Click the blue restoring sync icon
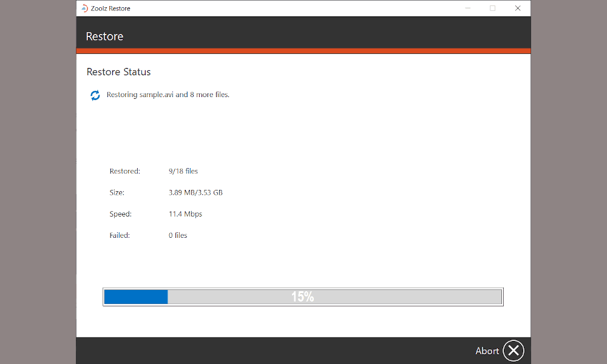 [x=95, y=95]
